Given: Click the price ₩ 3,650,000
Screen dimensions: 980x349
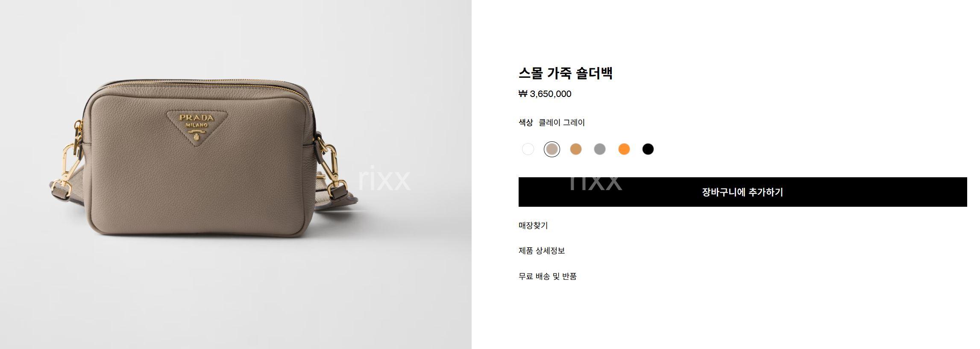Looking at the screenshot, I should pyautogui.click(x=545, y=94).
